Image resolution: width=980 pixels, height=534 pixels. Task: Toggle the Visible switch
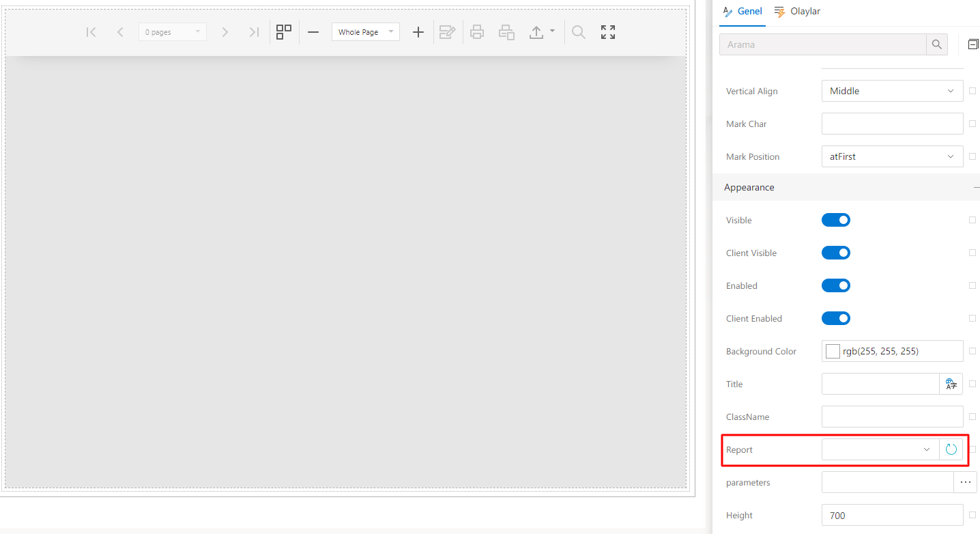tap(836, 220)
